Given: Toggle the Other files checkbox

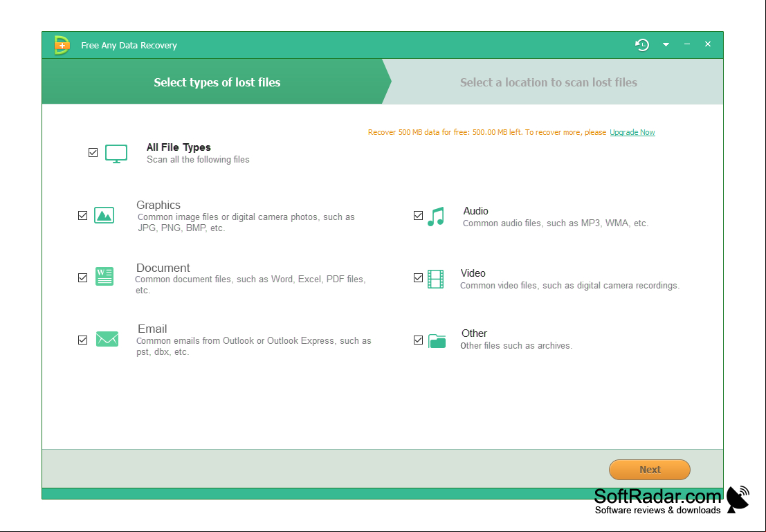Looking at the screenshot, I should click(418, 340).
